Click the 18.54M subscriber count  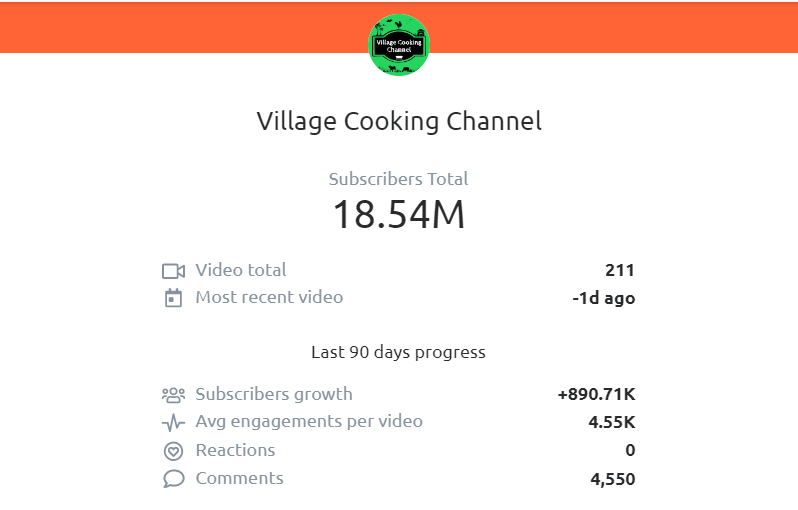tap(398, 214)
